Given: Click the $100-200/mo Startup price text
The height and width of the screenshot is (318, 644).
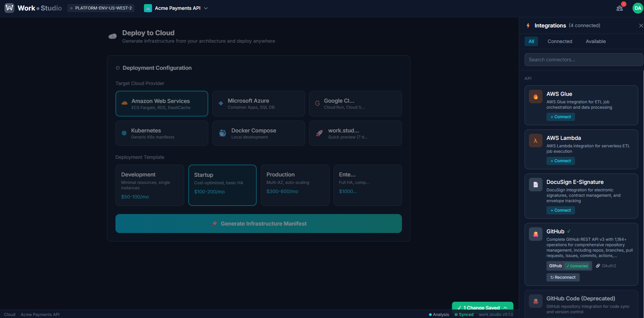Looking at the screenshot, I should pyautogui.click(x=209, y=192).
